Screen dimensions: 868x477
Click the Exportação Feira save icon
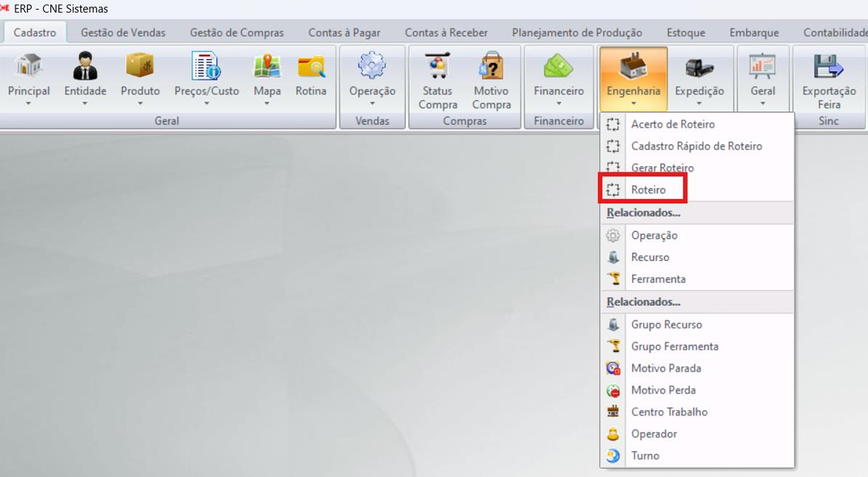[x=828, y=66]
